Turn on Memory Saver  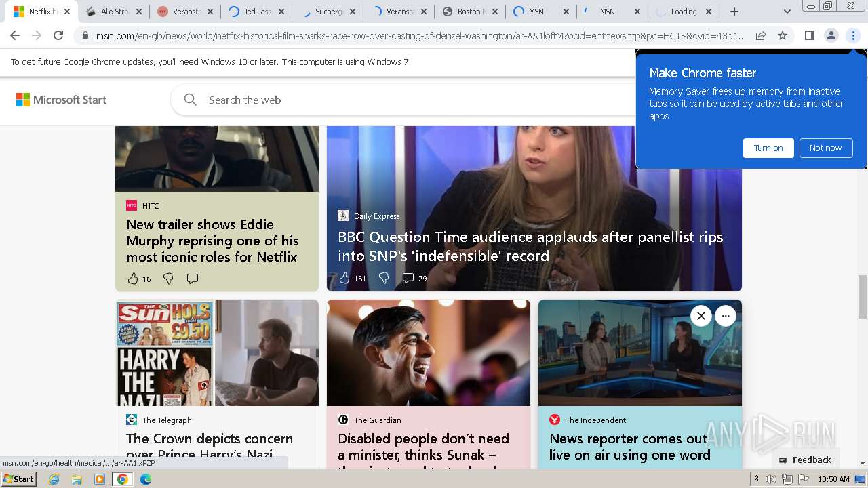[768, 148]
